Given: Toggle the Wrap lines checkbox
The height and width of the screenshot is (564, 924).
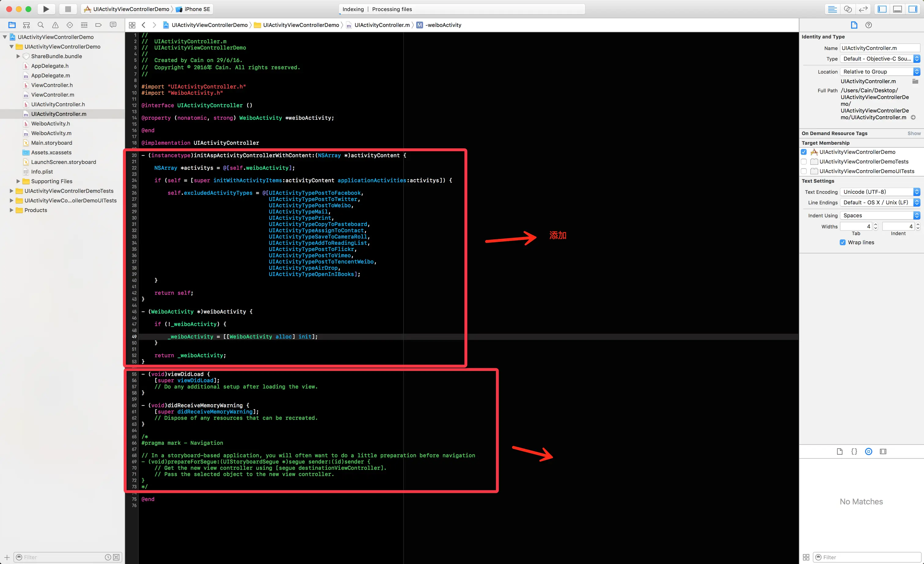Looking at the screenshot, I should [843, 242].
